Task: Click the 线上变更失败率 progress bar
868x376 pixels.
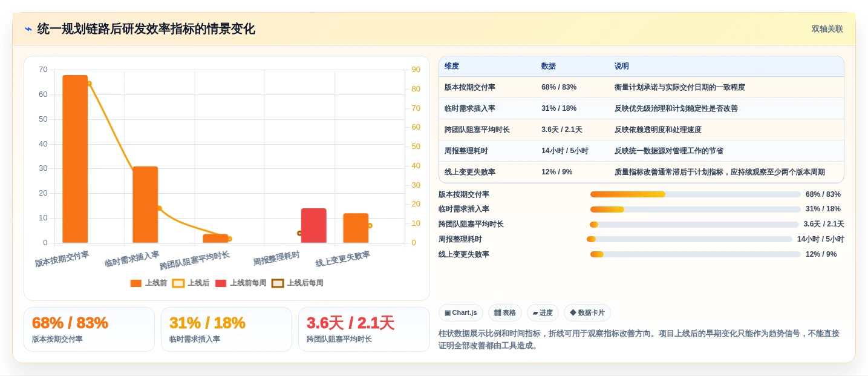Action: (x=696, y=254)
